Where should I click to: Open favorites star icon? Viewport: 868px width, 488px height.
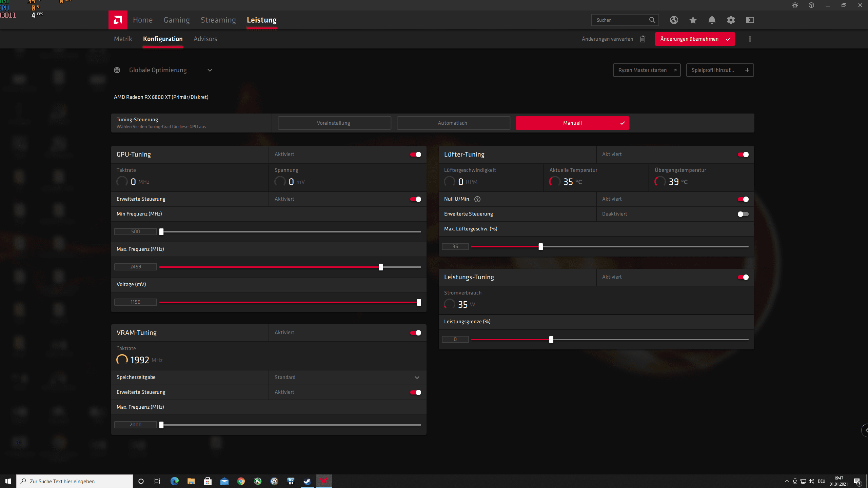point(693,20)
